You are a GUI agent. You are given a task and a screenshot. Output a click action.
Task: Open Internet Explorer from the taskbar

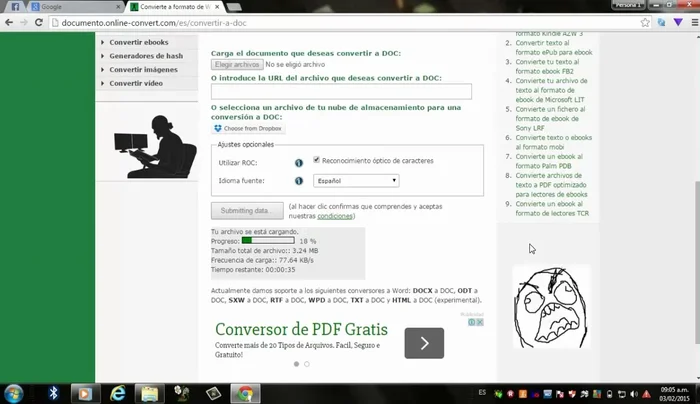click(118, 394)
